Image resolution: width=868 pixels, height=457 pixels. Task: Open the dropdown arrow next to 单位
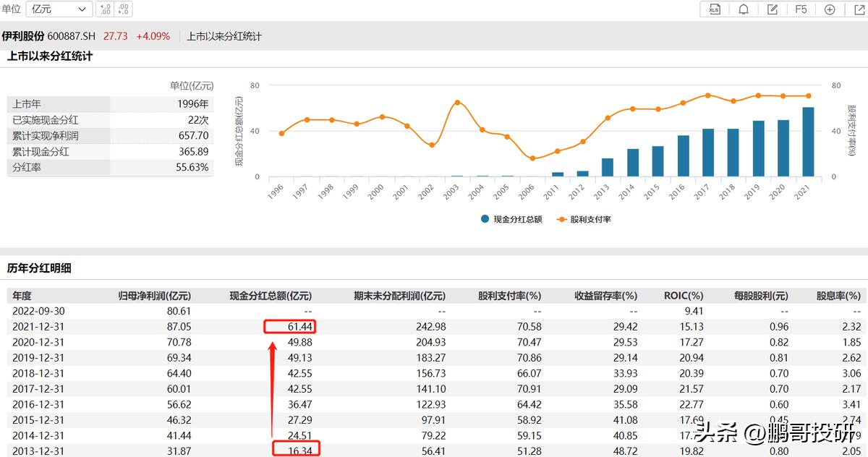coord(82,9)
